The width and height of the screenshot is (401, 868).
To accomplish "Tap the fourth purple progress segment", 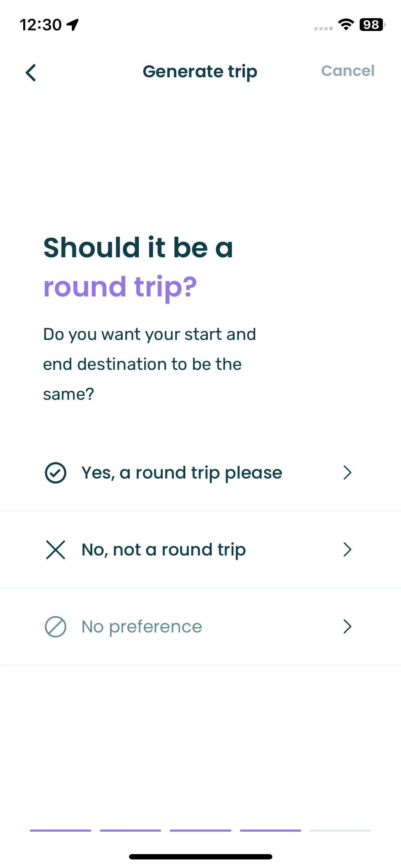I will pos(271,831).
